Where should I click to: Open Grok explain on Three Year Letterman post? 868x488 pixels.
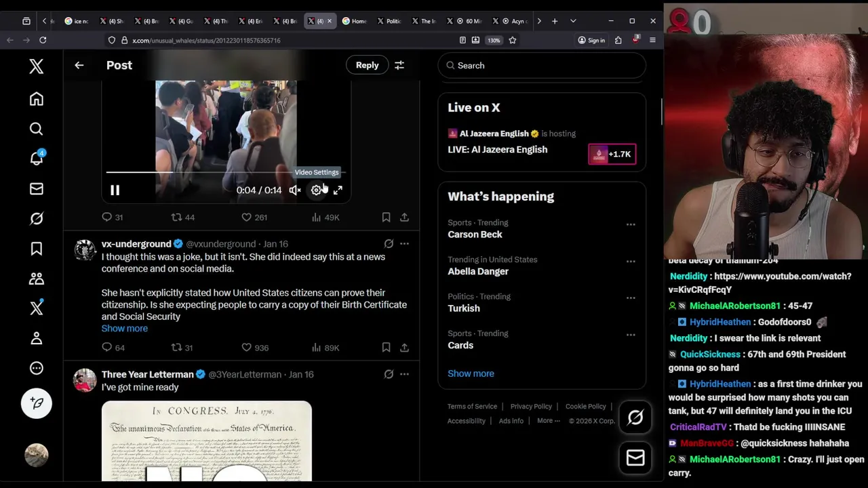[389, 374]
